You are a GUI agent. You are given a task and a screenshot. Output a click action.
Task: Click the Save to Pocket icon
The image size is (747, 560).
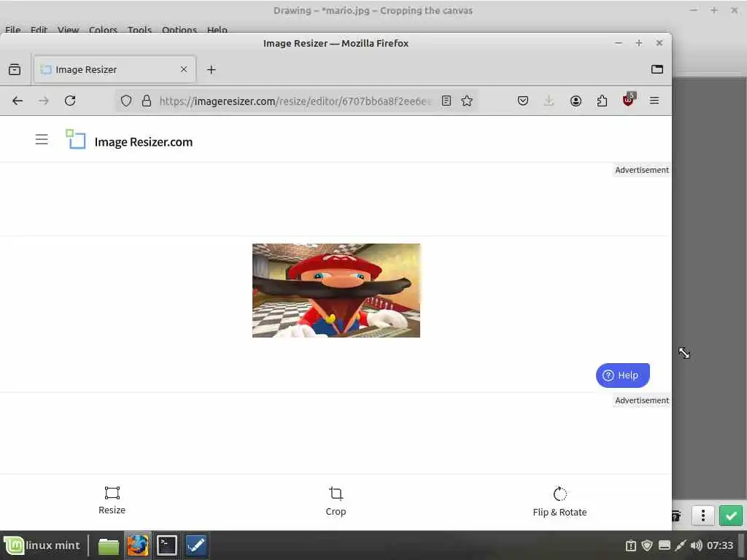pyautogui.click(x=522, y=101)
